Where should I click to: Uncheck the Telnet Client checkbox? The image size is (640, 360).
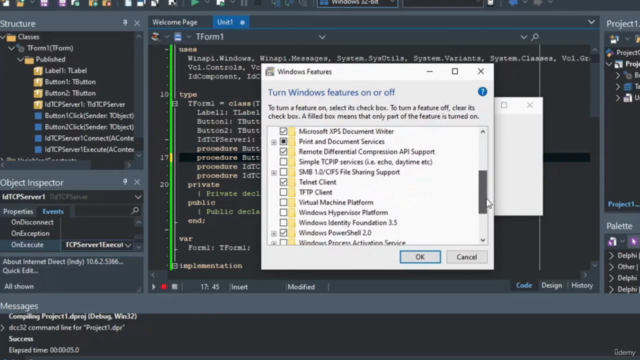pyautogui.click(x=283, y=182)
